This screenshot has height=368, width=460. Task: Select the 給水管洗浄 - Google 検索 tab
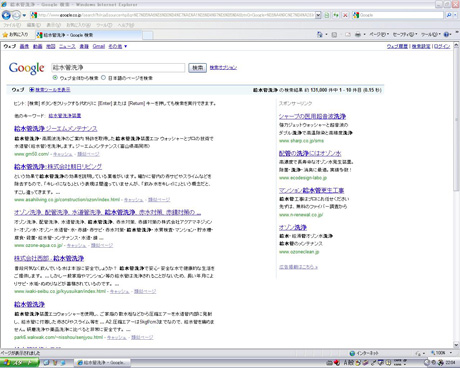[88, 35]
